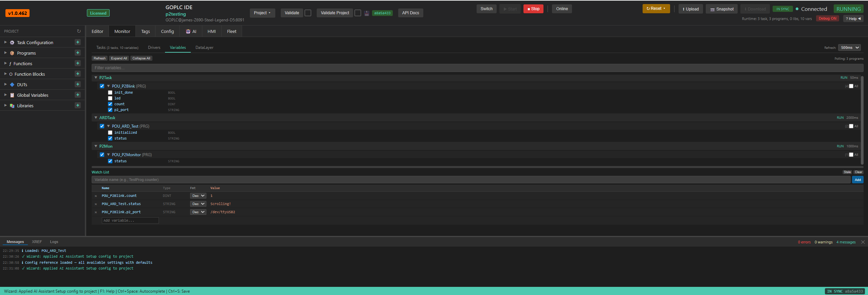Open the Logs panel tab
This screenshot has width=868, height=295.
tap(54, 242)
